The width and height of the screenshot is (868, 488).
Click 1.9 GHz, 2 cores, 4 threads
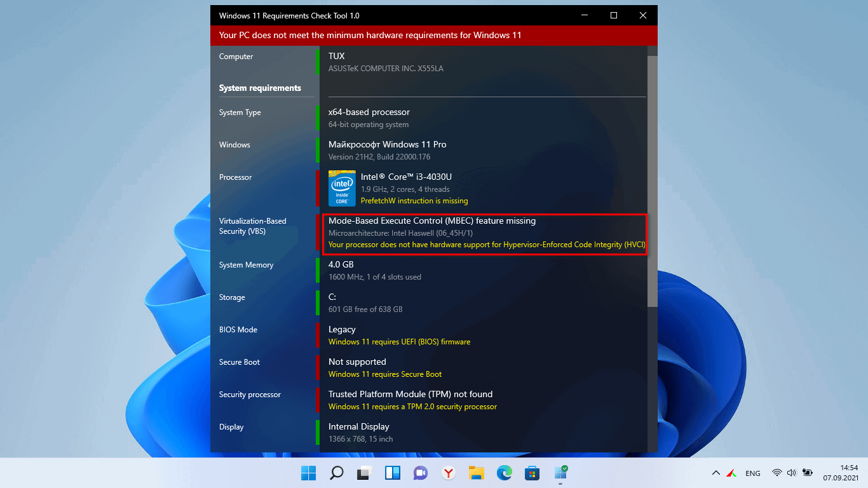pos(405,189)
